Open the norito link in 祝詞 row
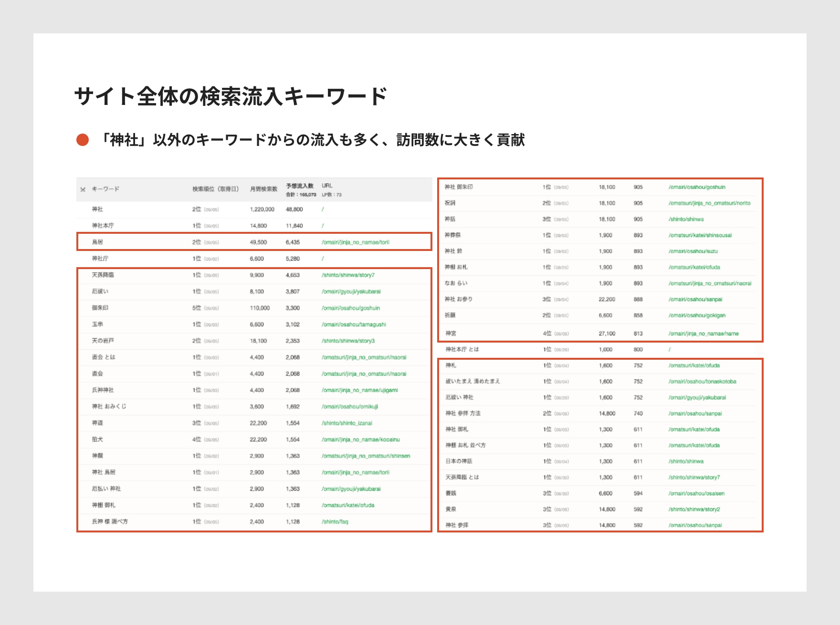 709,203
